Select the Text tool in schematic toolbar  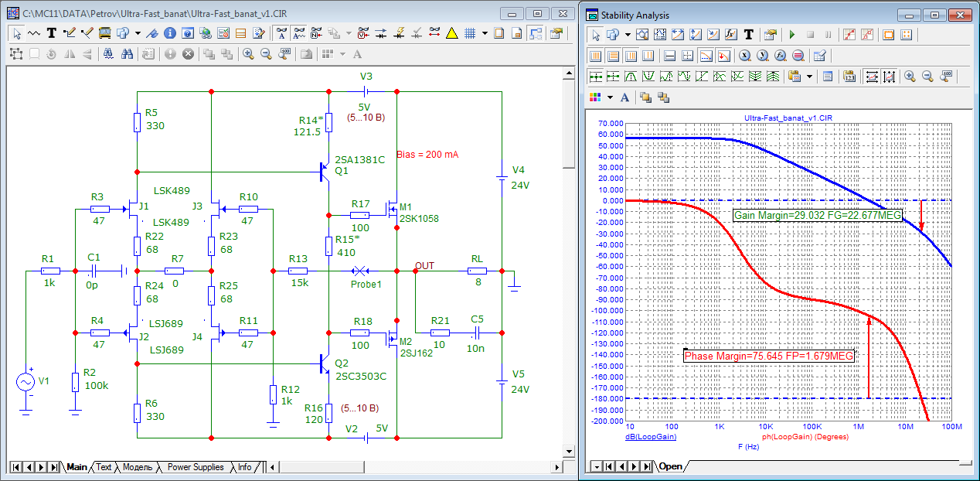point(52,33)
